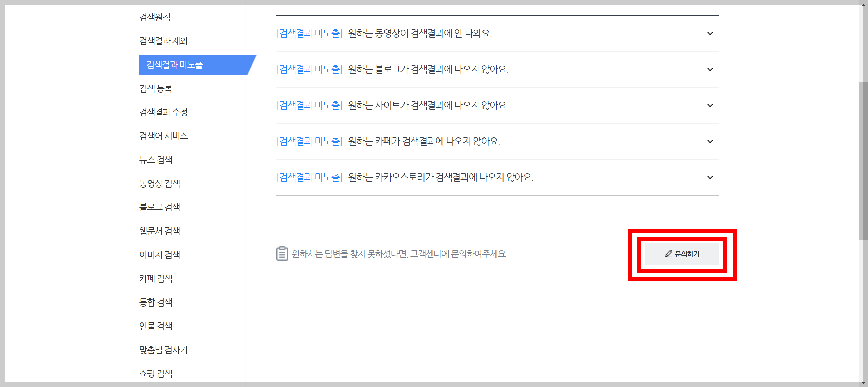The height and width of the screenshot is (387, 868).
Task: Select the highlighted 검색결과 미노출 sidebar tab
Action: (x=175, y=65)
